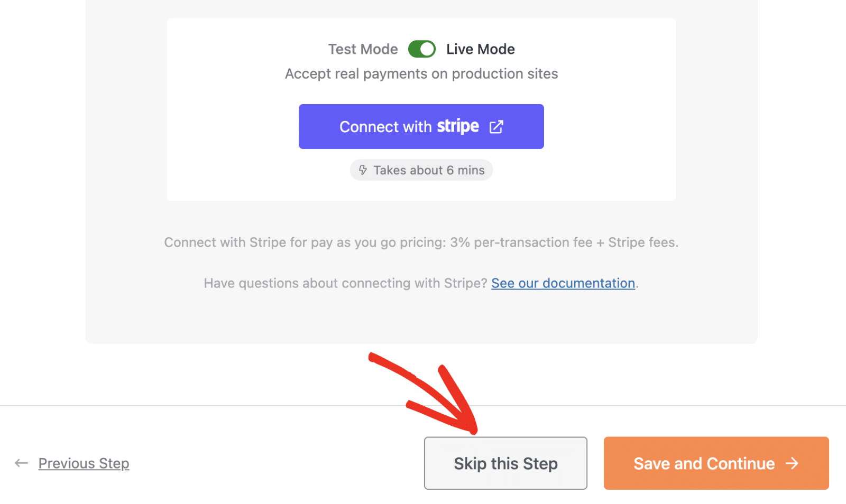
Task: Click the Test Mode label
Action: (x=363, y=49)
